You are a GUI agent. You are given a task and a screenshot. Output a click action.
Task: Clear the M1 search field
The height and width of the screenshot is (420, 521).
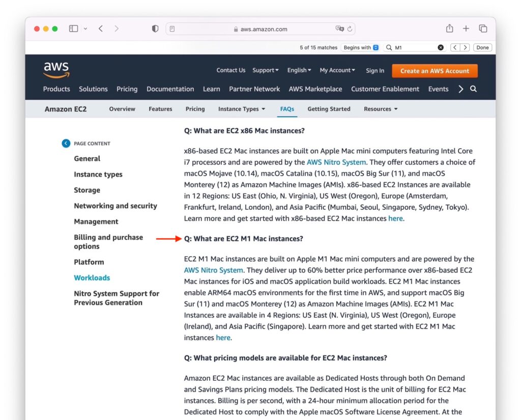tap(441, 47)
